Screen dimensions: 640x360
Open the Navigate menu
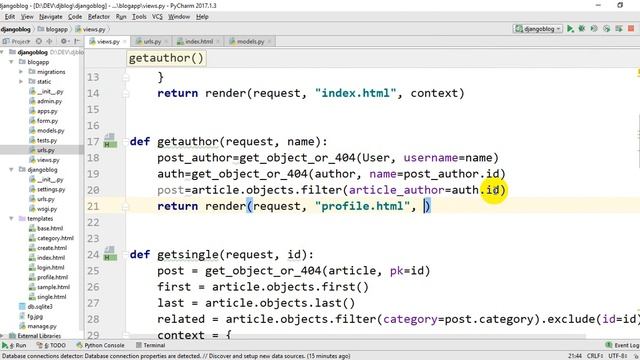tap(51, 17)
